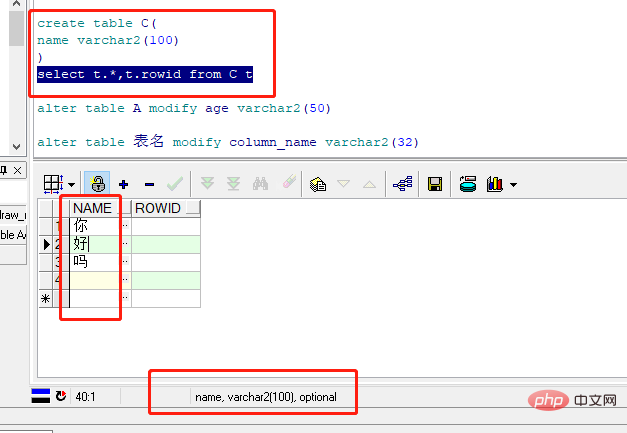Clear record with the eraser icon
Image resolution: width=627 pixels, height=433 pixels.
(289, 181)
